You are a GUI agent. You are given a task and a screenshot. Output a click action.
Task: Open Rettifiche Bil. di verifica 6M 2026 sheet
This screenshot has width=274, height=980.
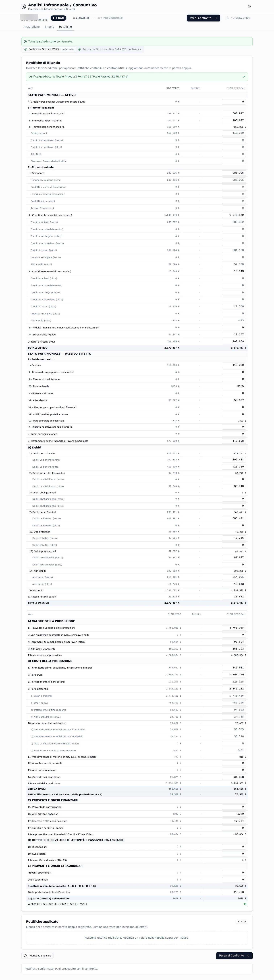point(110,49)
